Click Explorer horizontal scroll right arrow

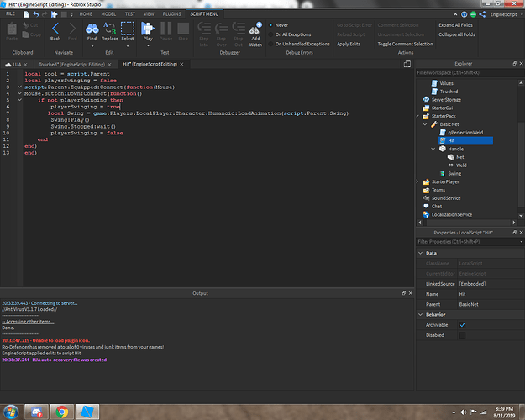tap(514, 223)
